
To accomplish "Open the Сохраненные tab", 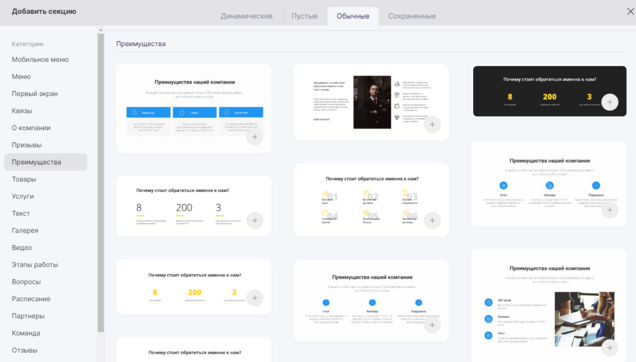I will pyautogui.click(x=412, y=16).
